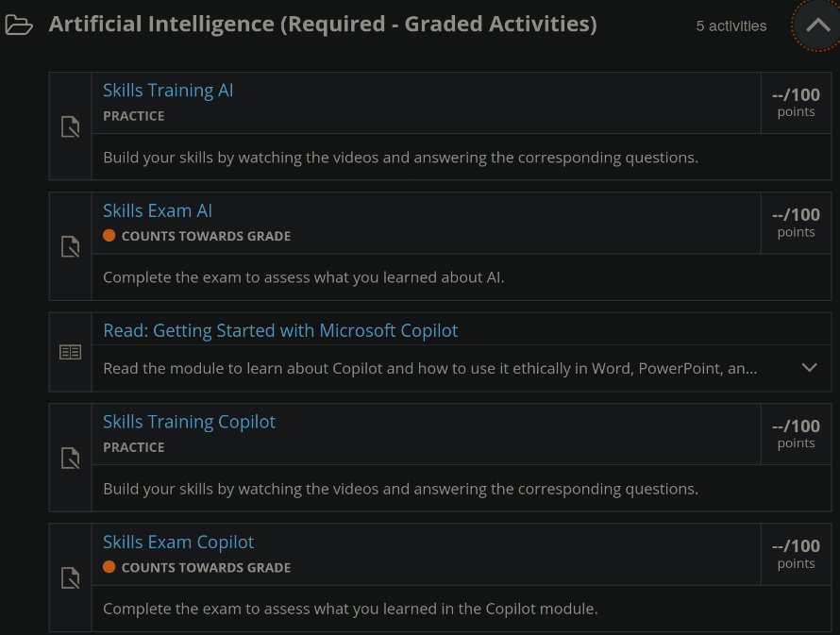840x635 pixels.
Task: Click orange grade dot under Skills Exam AI
Action: click(x=109, y=236)
